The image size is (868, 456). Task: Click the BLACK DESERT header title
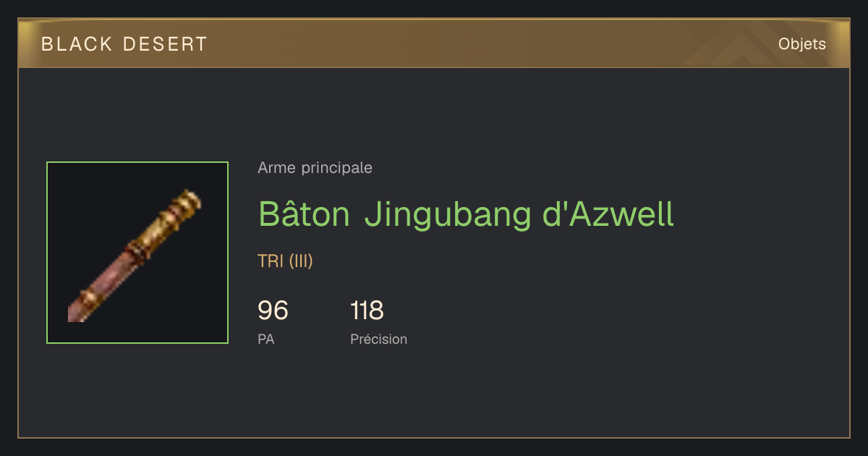(124, 44)
